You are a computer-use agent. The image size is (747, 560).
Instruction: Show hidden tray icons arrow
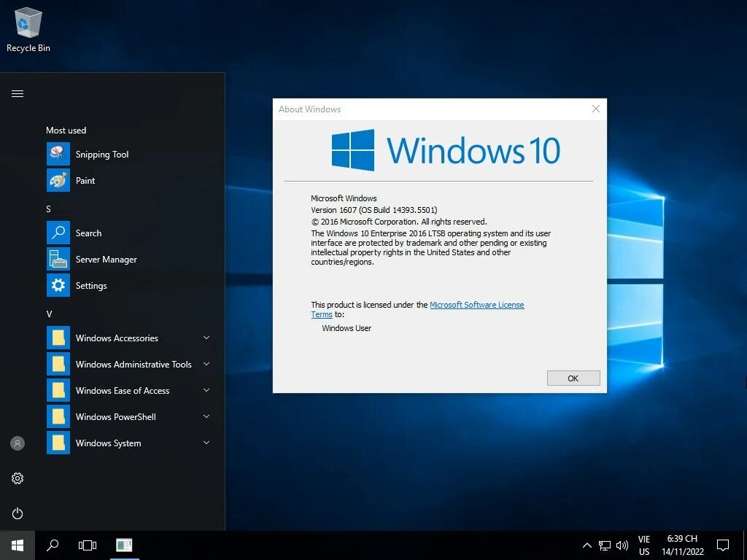587,545
